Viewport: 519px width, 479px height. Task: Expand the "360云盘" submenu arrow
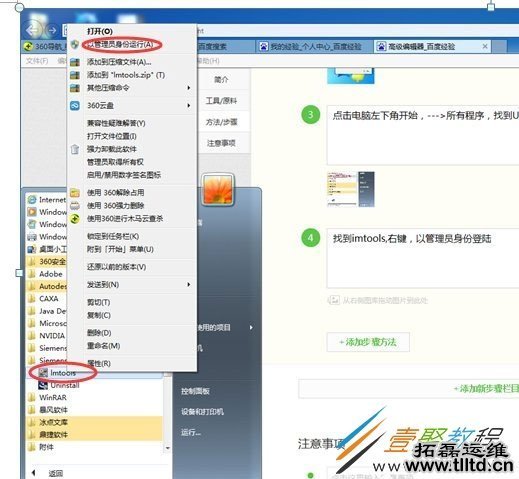pyautogui.click(x=189, y=106)
